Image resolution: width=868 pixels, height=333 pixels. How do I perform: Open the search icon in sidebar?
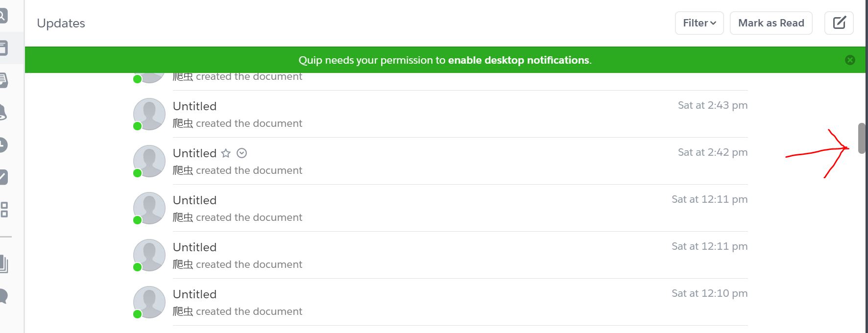click(x=3, y=16)
